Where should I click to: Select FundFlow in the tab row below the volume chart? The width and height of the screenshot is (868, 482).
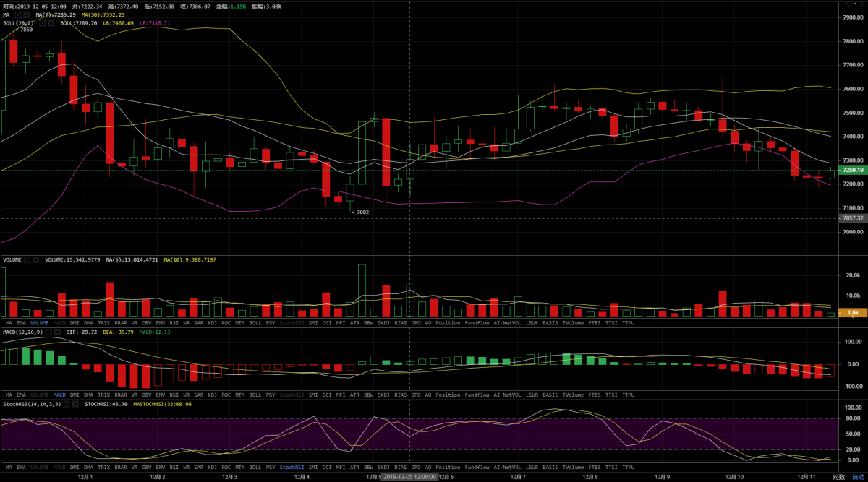[477, 323]
